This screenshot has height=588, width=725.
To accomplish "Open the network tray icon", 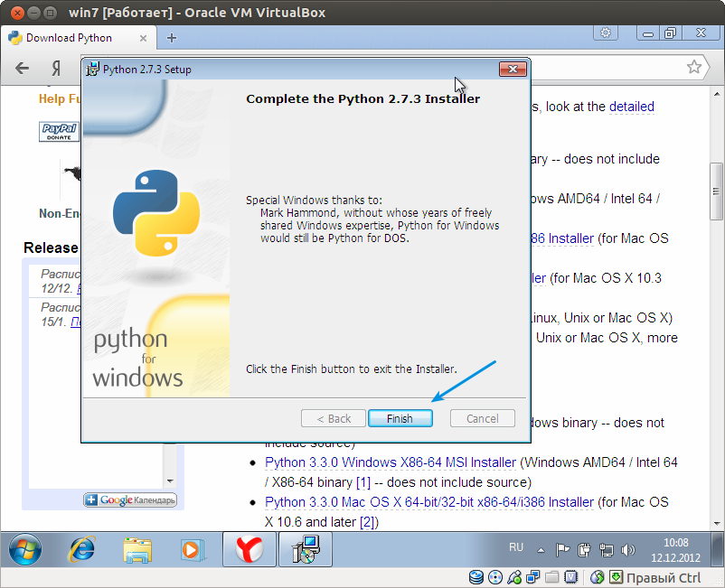I will [x=606, y=550].
